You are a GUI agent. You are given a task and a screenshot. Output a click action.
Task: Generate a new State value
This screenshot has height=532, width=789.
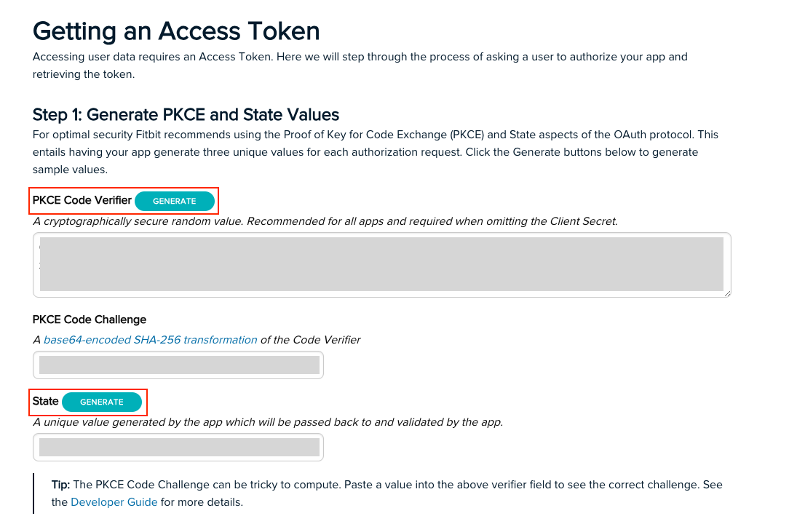[x=101, y=402]
